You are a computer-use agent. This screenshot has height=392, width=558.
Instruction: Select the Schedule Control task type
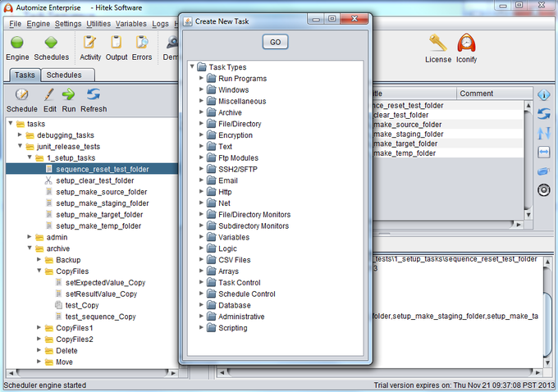pyautogui.click(x=247, y=294)
